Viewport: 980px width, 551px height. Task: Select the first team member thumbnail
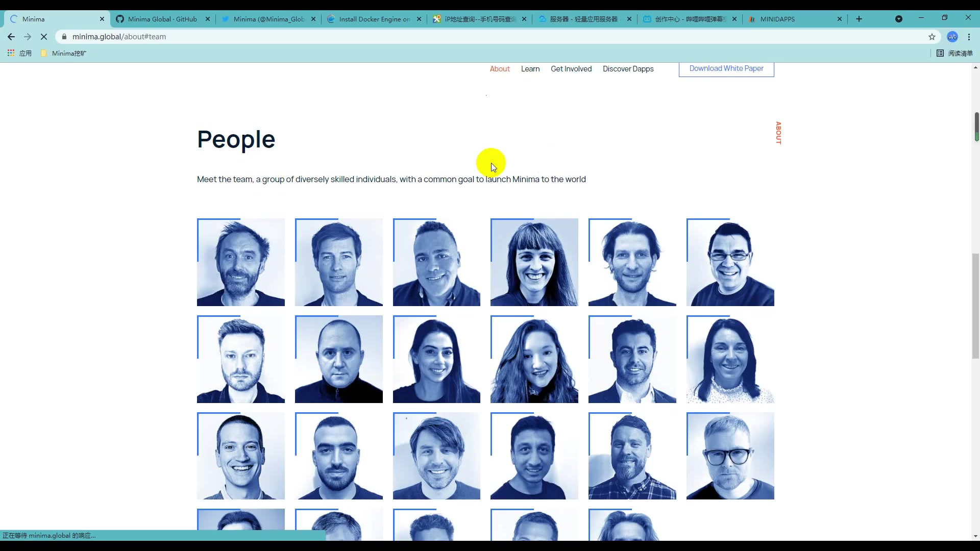(241, 261)
